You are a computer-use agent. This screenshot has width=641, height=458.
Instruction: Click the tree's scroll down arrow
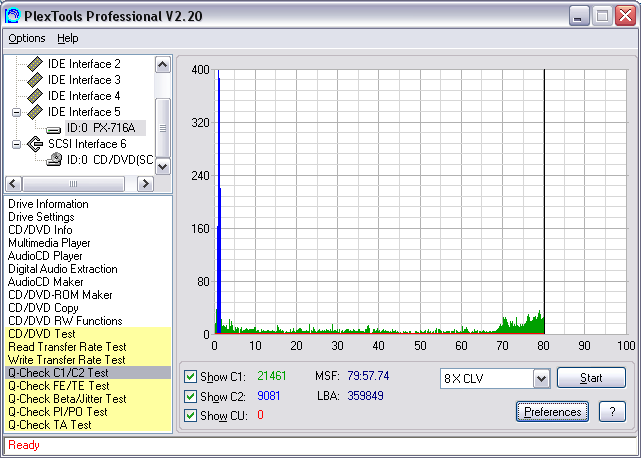pyautogui.click(x=163, y=166)
